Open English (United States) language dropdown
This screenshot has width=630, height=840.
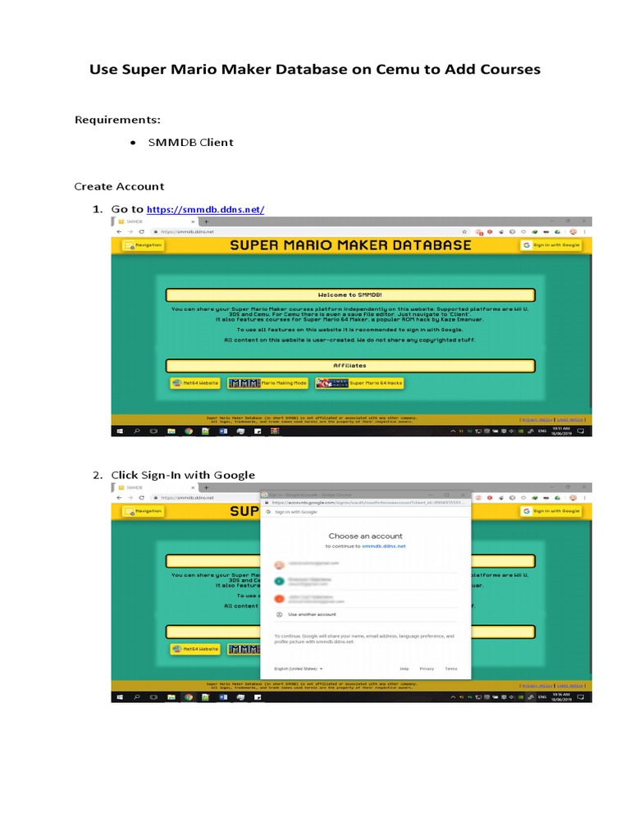tap(299, 669)
